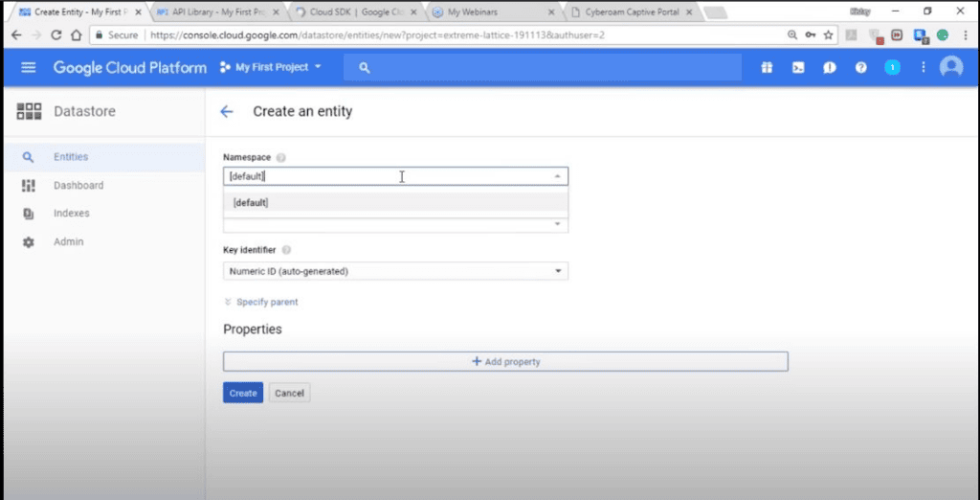This screenshot has width=980, height=500.
Task: Close the My Webinars browser tab
Action: pyautogui.click(x=551, y=11)
